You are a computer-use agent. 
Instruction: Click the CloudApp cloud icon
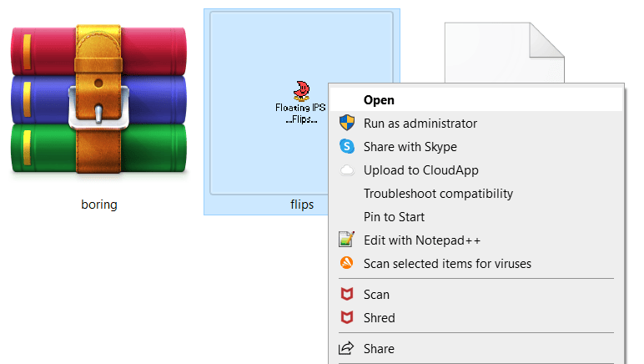pos(346,170)
